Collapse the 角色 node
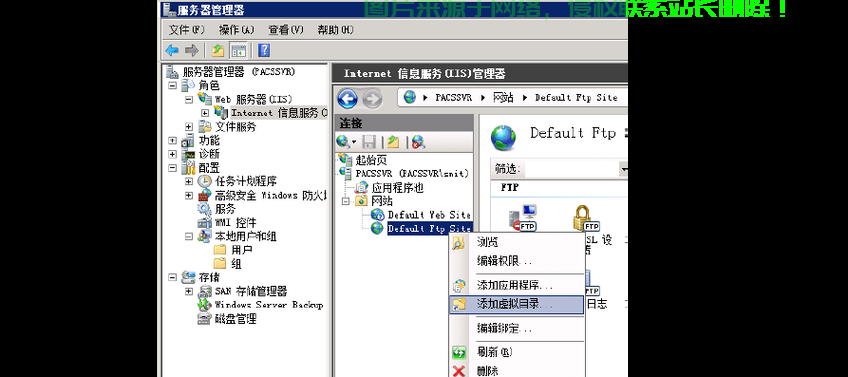This screenshot has width=848, height=377. (x=173, y=85)
